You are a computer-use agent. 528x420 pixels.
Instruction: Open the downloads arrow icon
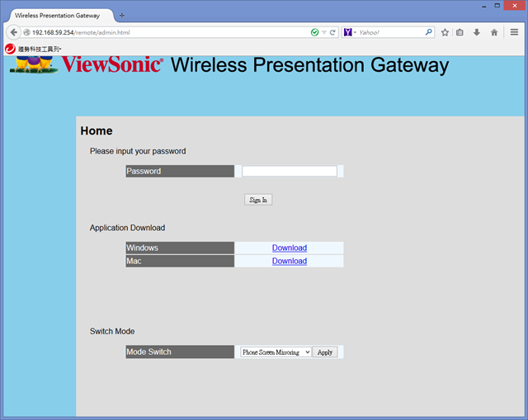(x=477, y=32)
